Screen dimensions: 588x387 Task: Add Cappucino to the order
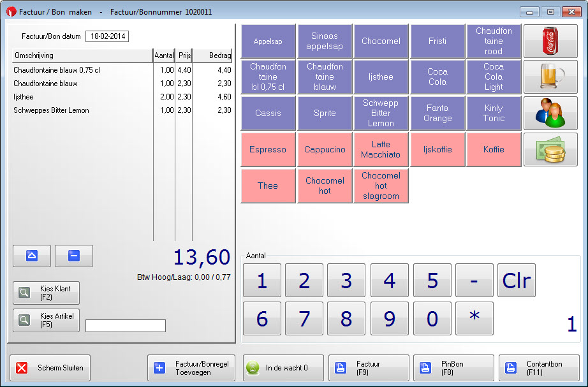coord(325,149)
